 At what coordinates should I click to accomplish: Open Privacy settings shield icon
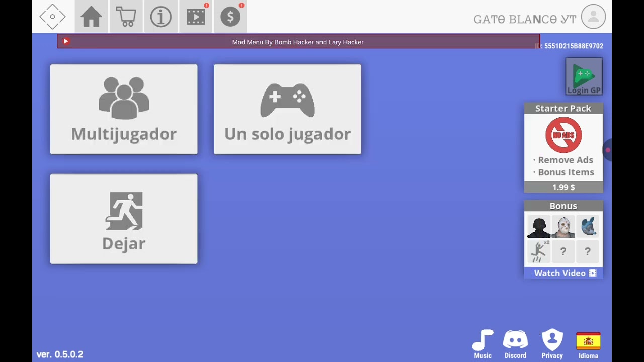tap(552, 344)
